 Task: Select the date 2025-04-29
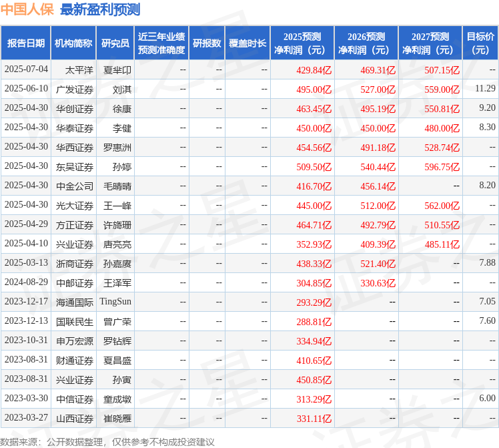(26, 224)
